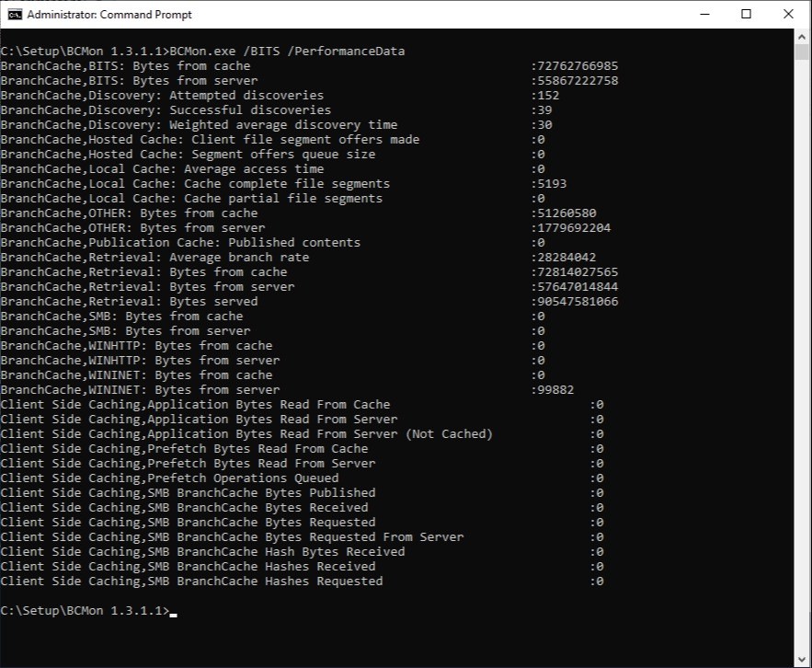Click "SMB BranchCache Hashes Requested" line

point(191,582)
